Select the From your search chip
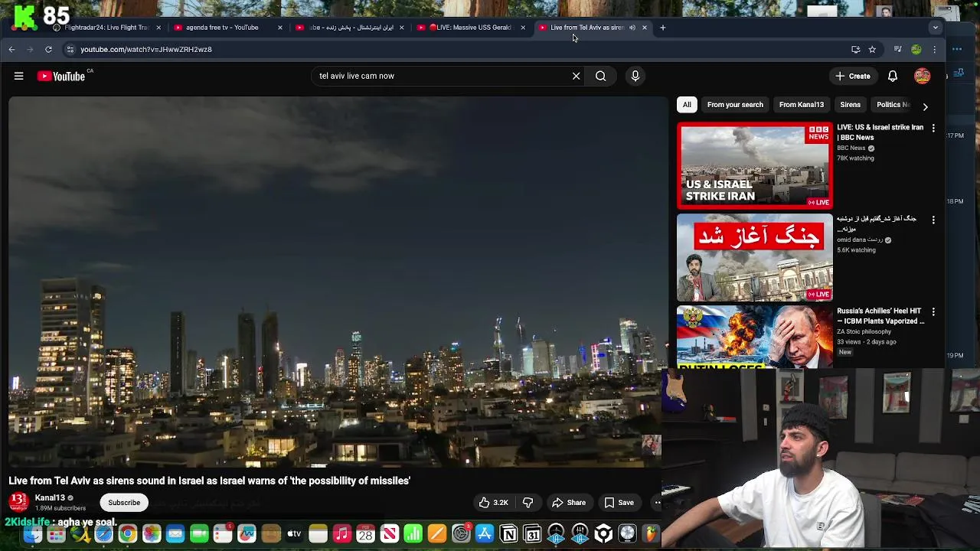980x551 pixels. (735, 105)
